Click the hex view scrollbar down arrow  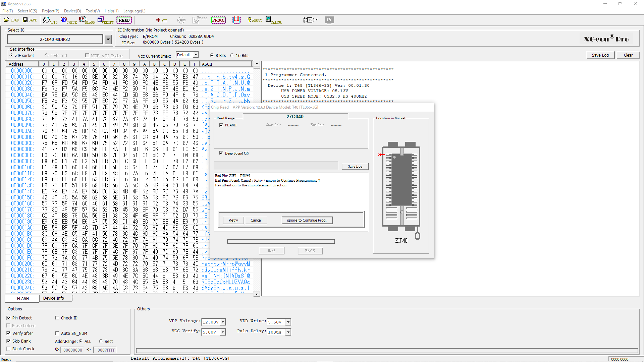click(257, 294)
